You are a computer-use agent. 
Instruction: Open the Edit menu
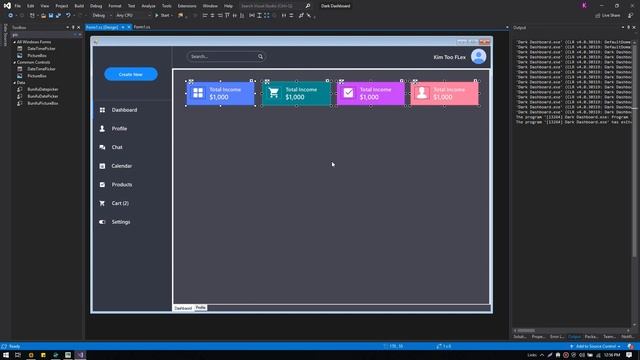pos(31,6)
